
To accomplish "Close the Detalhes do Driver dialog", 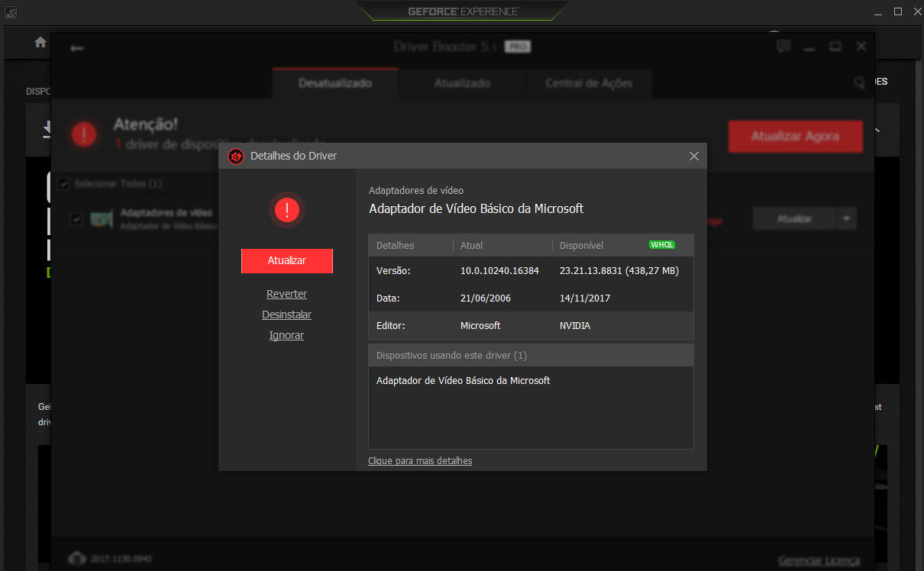I will [694, 156].
